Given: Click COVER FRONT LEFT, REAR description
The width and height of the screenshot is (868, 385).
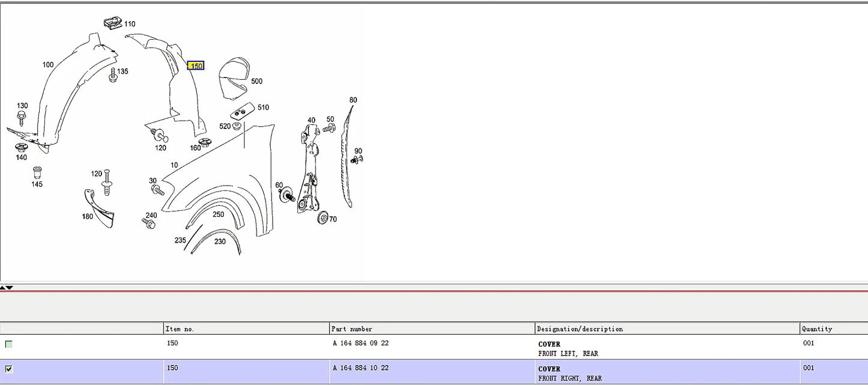Looking at the screenshot, I should (568, 349).
